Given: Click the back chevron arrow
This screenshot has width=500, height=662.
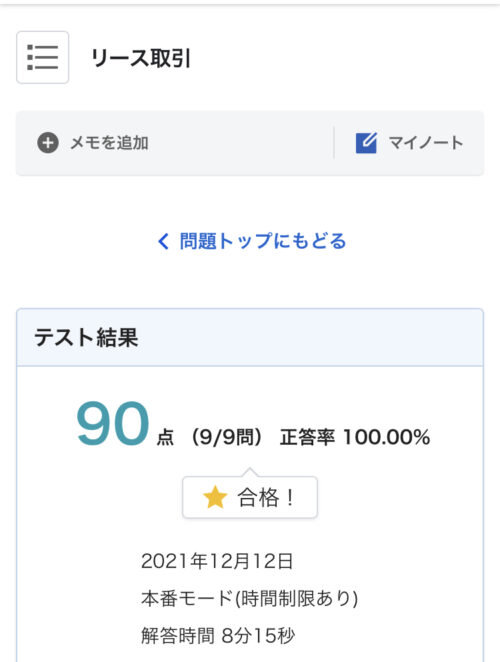Looking at the screenshot, I should point(163,241).
